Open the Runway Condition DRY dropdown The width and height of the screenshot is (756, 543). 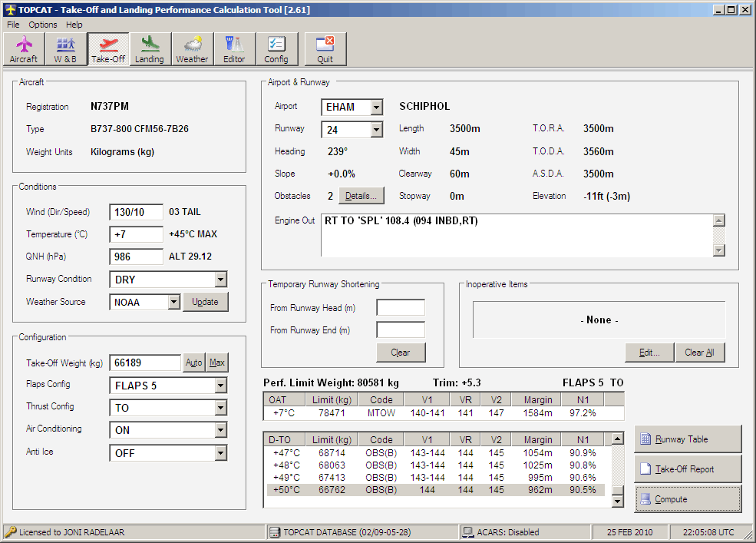pos(220,280)
